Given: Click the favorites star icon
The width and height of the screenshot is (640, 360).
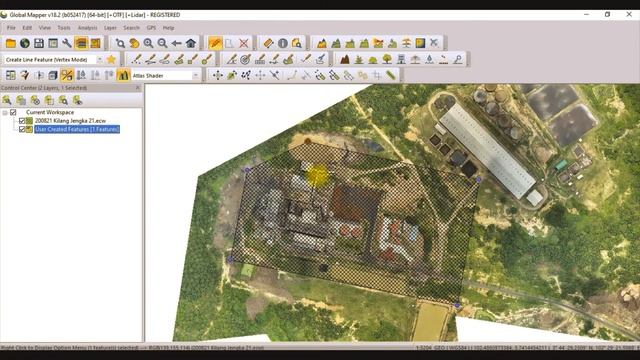Looking at the screenshot, I should tap(111, 60).
